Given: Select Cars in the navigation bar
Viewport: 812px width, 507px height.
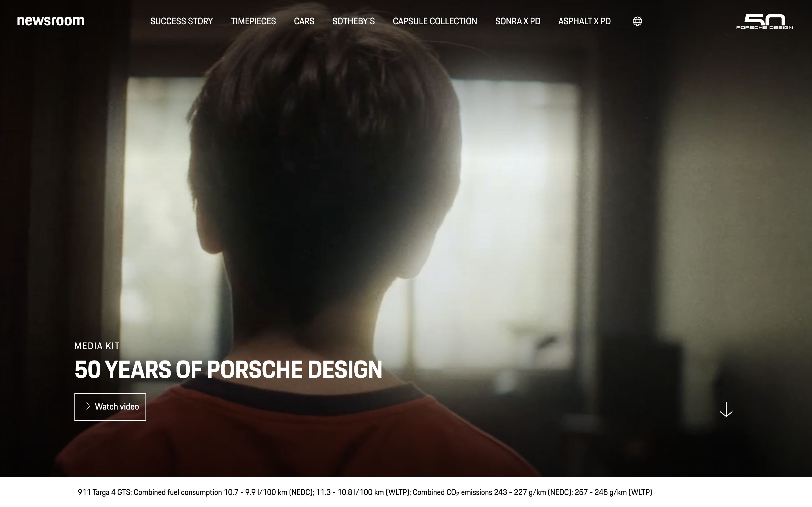Looking at the screenshot, I should (x=304, y=21).
